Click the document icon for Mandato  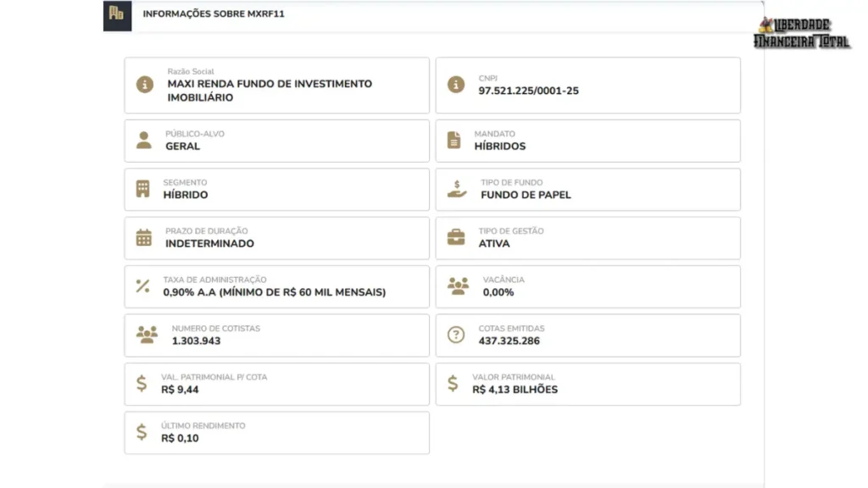tap(454, 140)
